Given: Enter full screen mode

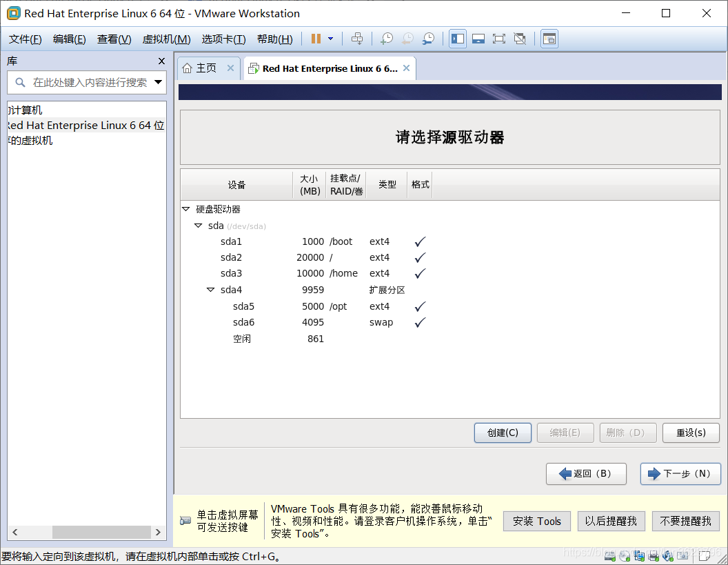Looking at the screenshot, I should (499, 39).
